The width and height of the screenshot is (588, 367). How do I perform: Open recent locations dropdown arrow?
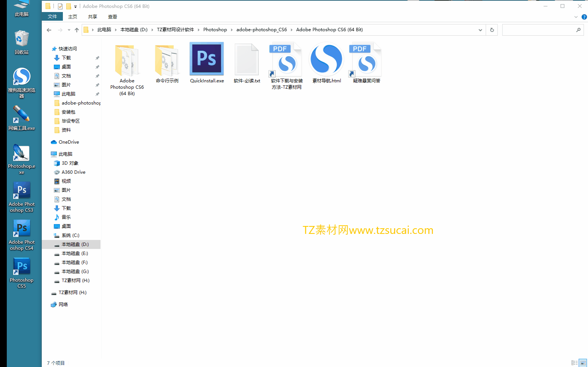[69, 30]
